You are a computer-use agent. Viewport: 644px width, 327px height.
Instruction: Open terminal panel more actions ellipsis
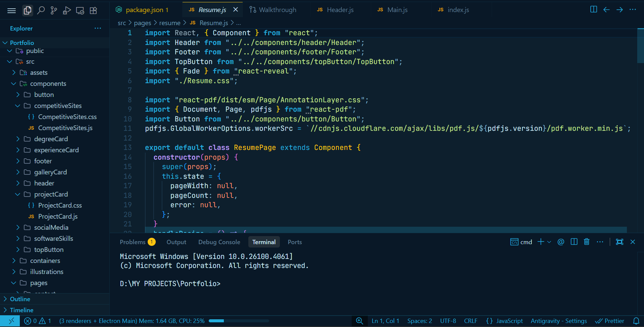600,242
